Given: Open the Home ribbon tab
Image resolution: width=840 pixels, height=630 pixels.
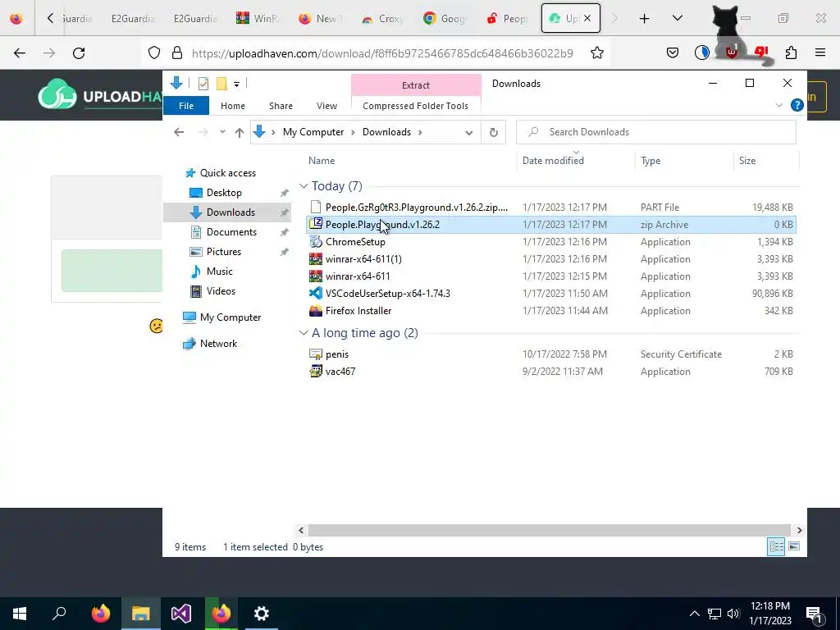Looking at the screenshot, I should pyautogui.click(x=232, y=106).
